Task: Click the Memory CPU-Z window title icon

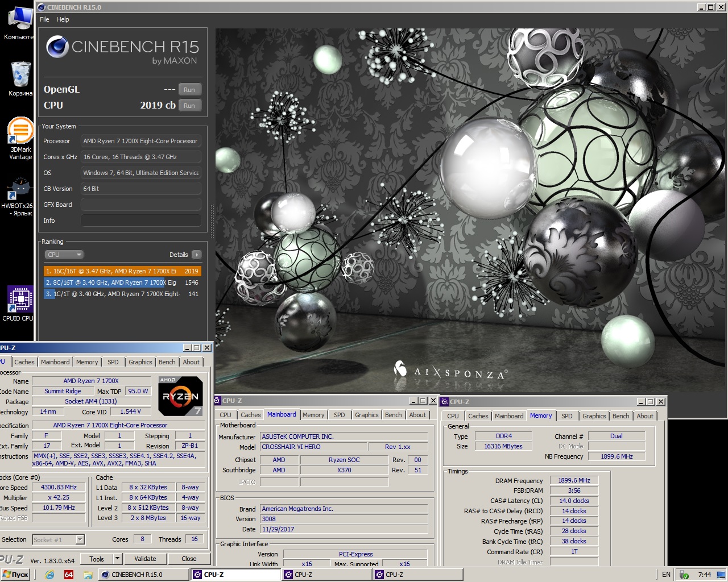Action: 445,402
